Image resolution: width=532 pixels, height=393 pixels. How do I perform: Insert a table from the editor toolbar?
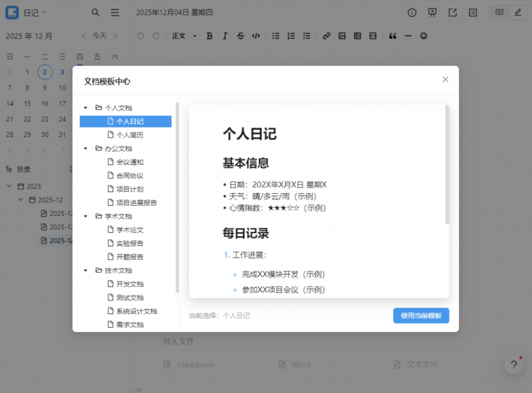tap(357, 36)
